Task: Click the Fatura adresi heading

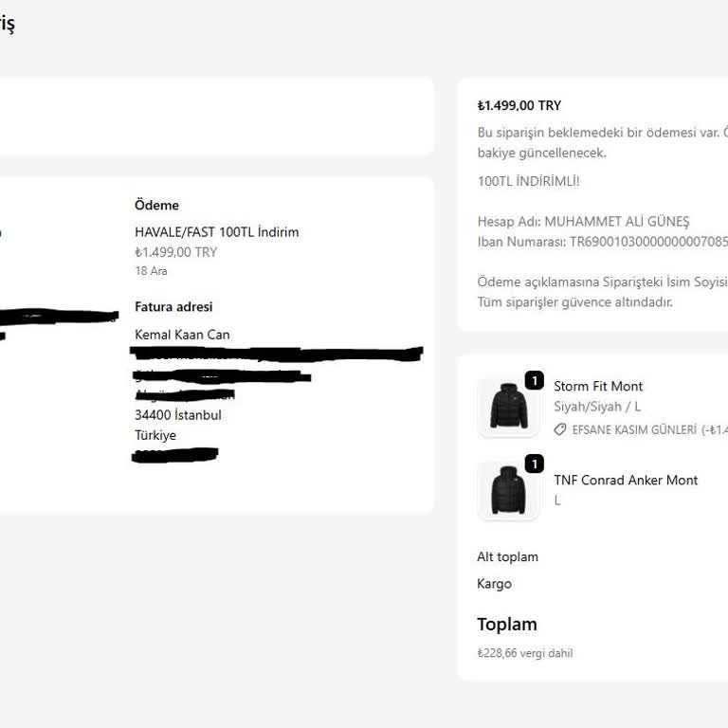Action: pyautogui.click(x=173, y=306)
